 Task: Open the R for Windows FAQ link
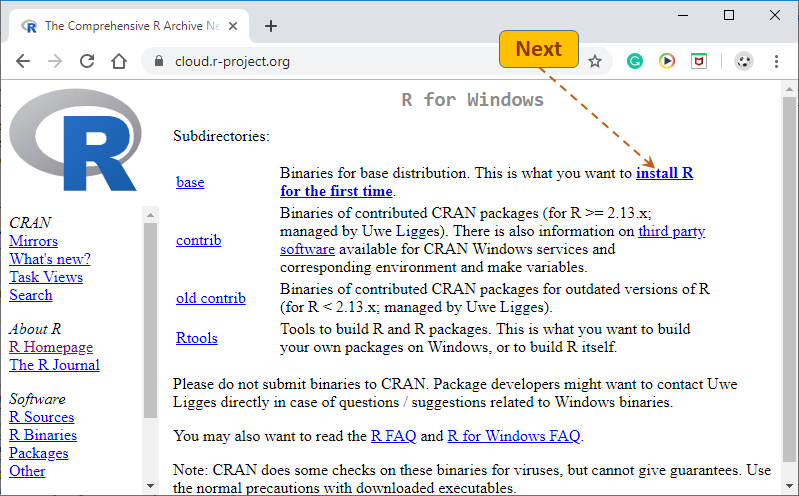(x=514, y=436)
